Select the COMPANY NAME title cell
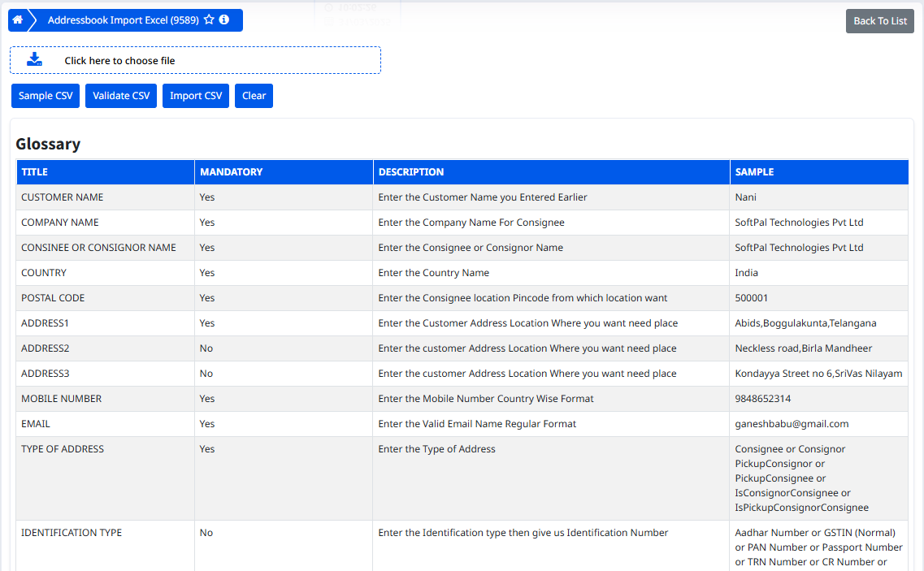The image size is (924, 571). 106,223
